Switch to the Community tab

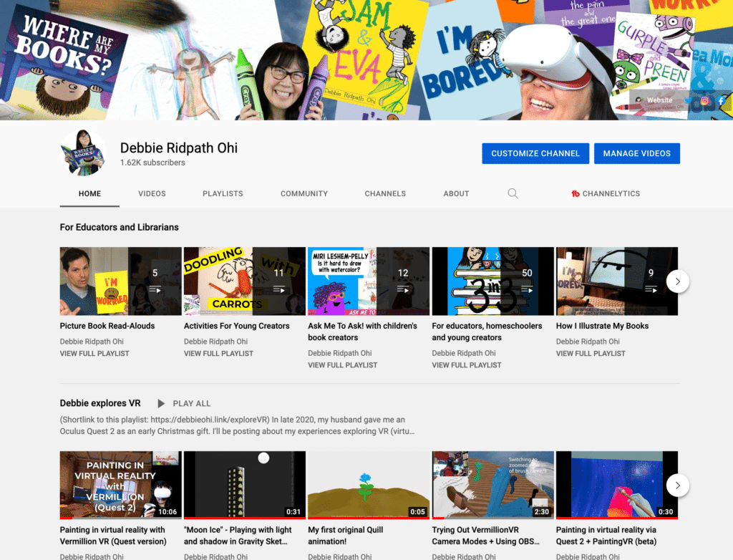coord(304,193)
